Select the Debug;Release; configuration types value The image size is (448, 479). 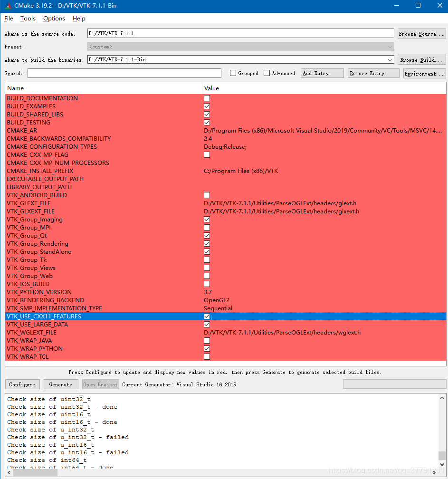[225, 147]
